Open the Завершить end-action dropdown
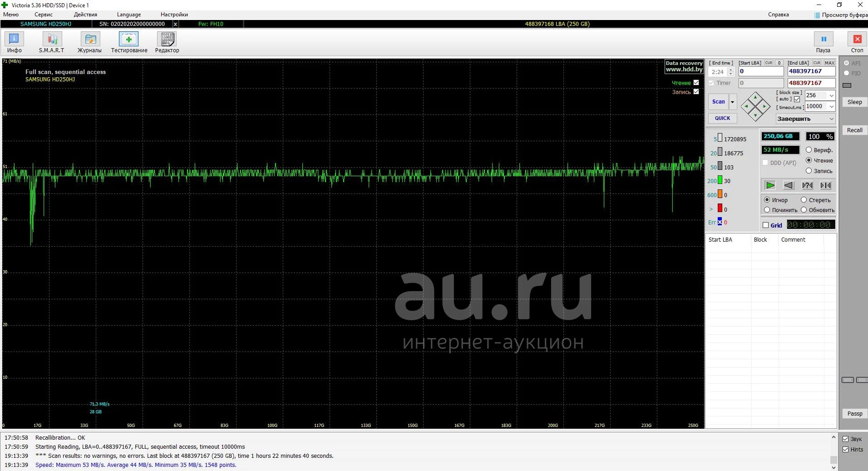 pyautogui.click(x=806, y=119)
